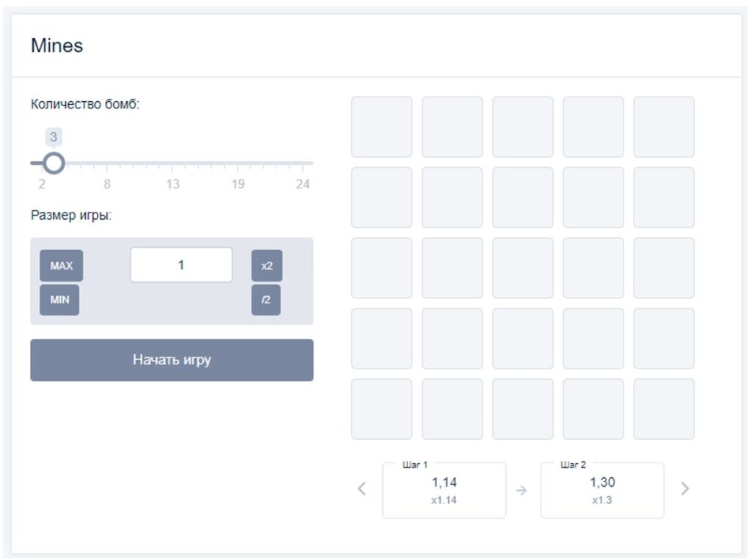The image size is (751, 560).
Task: Open the bottom-left mine grid cell
Action: tap(381, 409)
